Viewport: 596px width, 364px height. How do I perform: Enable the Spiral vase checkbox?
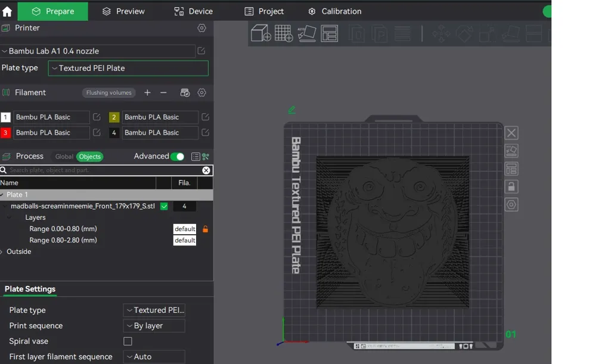coord(128,341)
